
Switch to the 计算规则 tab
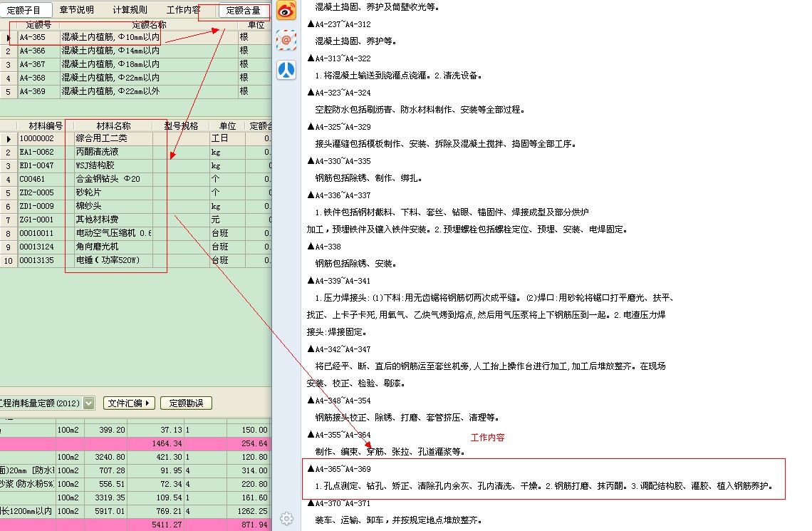[130, 10]
